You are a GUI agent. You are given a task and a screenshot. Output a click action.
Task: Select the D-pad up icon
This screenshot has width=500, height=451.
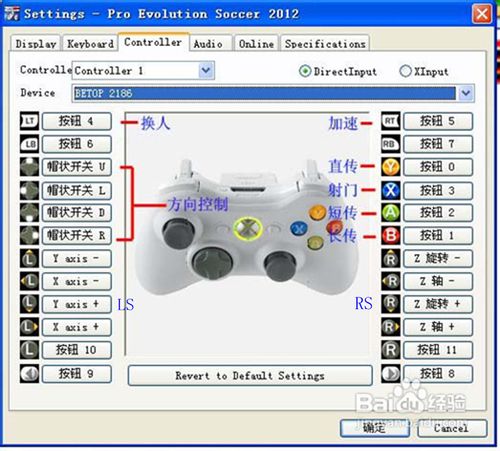[x=29, y=167]
